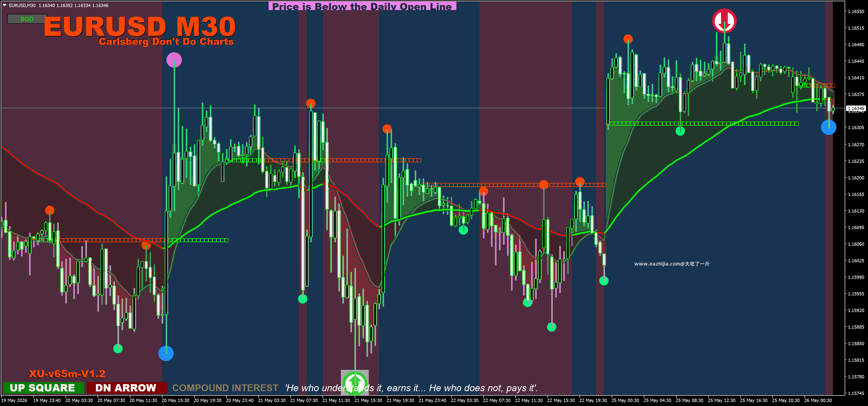
Task: Click the BGD button
Action: click(x=27, y=19)
